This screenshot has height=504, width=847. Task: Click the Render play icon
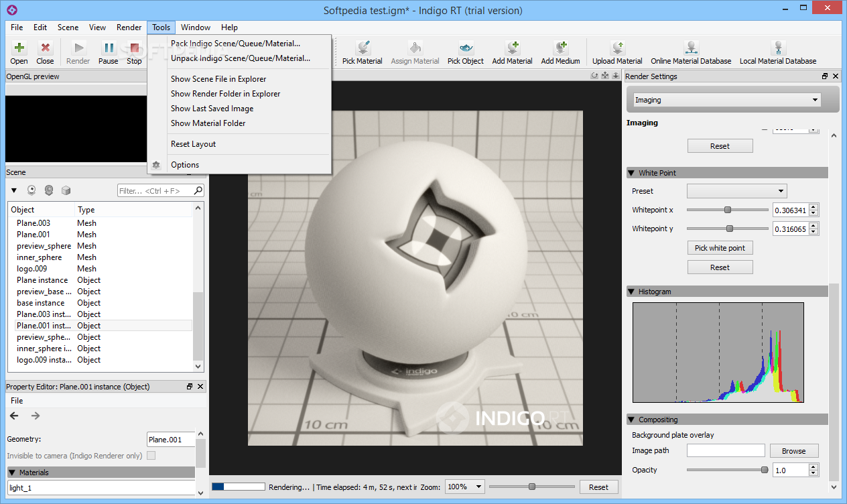(78, 48)
